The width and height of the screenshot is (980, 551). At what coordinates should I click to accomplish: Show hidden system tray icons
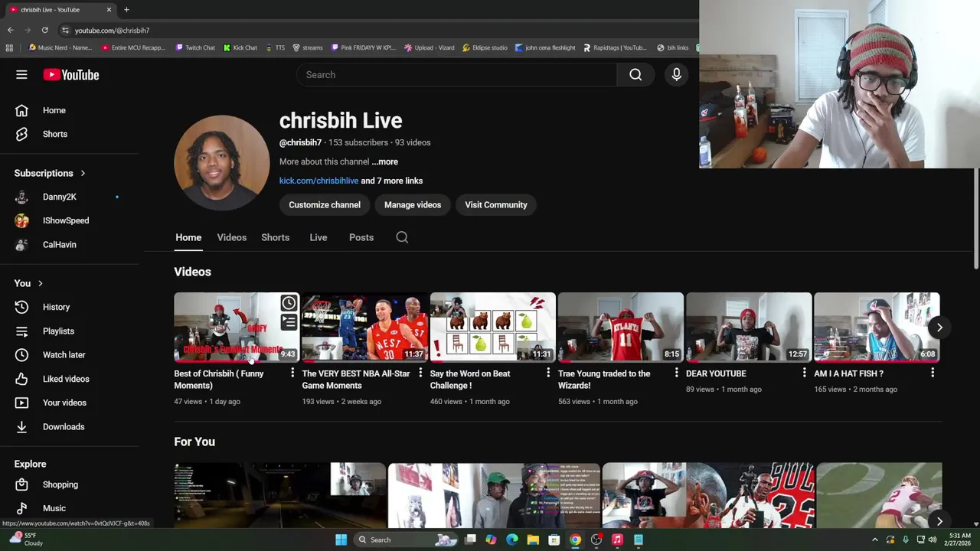(875, 540)
